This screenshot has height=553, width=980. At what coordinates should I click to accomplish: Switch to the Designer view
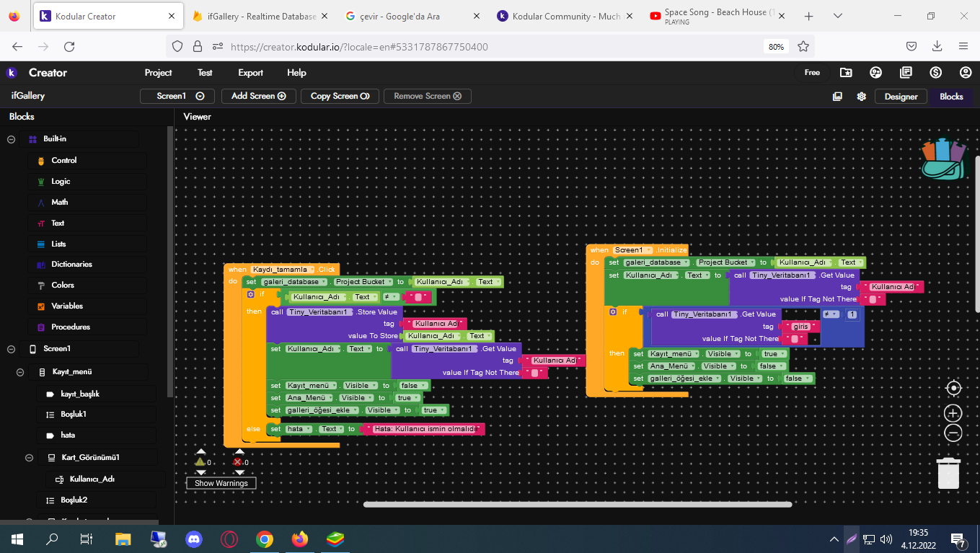pyautogui.click(x=901, y=97)
